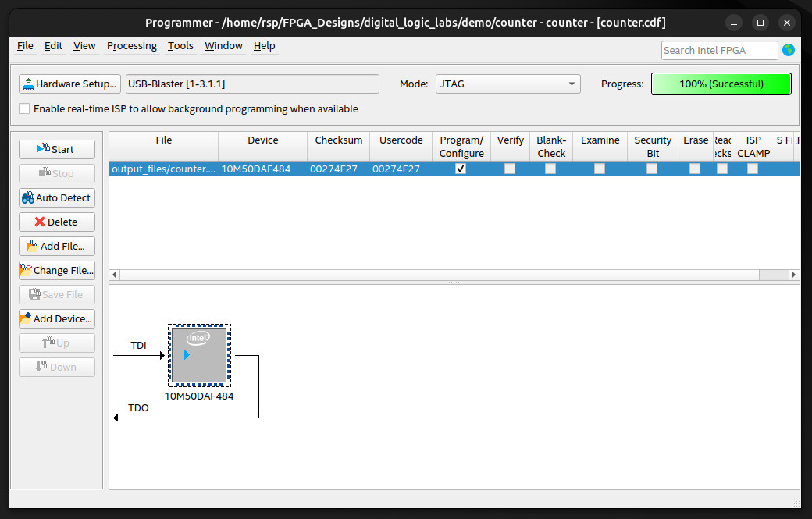Click the Checksum column header
The width and height of the screenshot is (812, 519).
pos(338,140)
